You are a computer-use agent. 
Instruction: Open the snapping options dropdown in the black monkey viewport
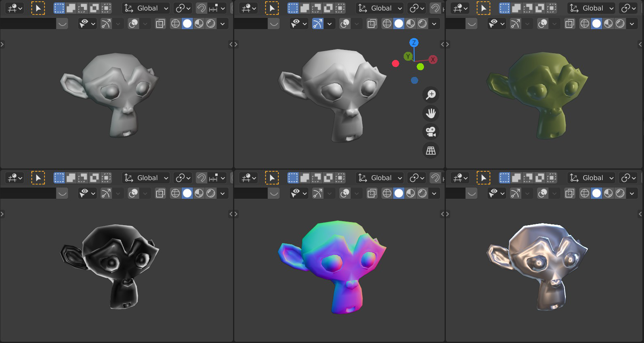coord(217,178)
